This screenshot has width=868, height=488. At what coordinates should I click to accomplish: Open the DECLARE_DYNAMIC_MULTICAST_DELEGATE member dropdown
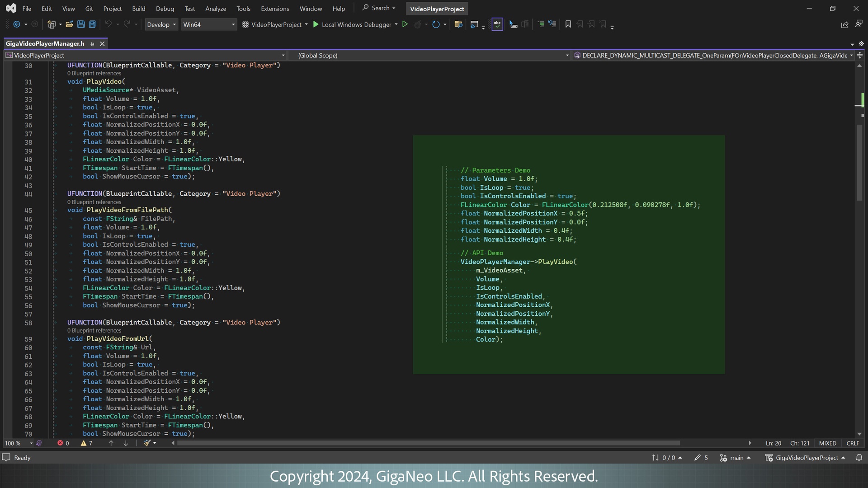coord(713,55)
